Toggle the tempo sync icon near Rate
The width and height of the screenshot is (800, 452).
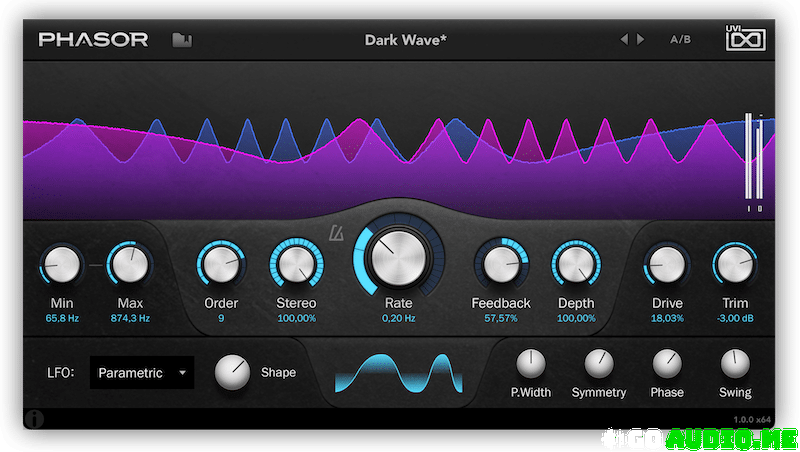tap(336, 234)
